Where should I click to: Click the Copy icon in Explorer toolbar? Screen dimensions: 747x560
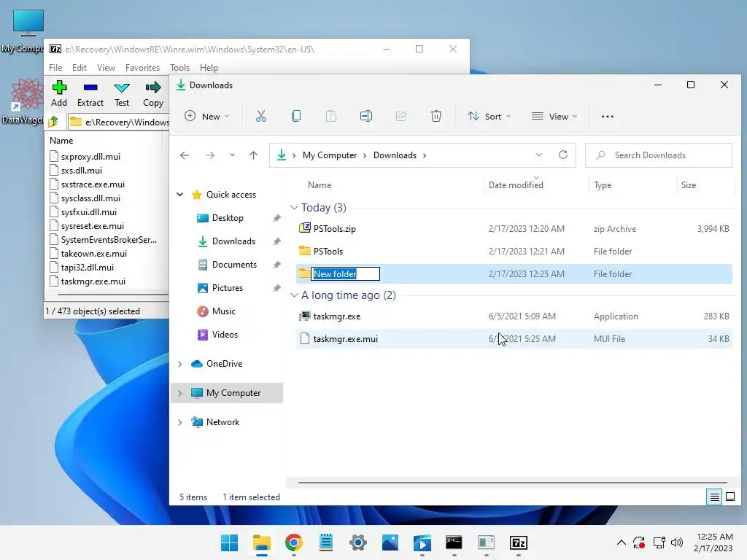[x=296, y=116]
